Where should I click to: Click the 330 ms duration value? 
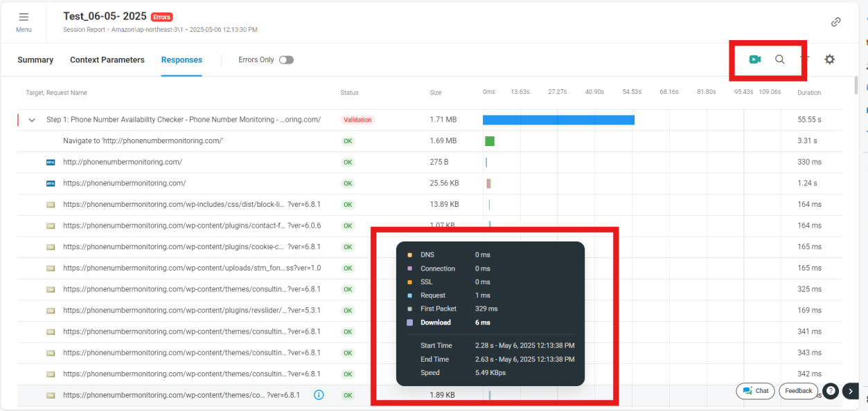(810, 162)
